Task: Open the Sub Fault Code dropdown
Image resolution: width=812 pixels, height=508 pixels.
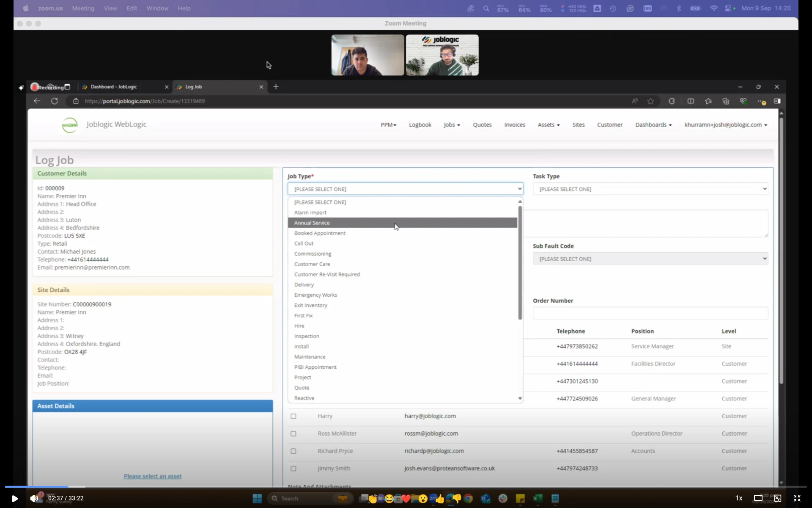Action: tap(650, 259)
